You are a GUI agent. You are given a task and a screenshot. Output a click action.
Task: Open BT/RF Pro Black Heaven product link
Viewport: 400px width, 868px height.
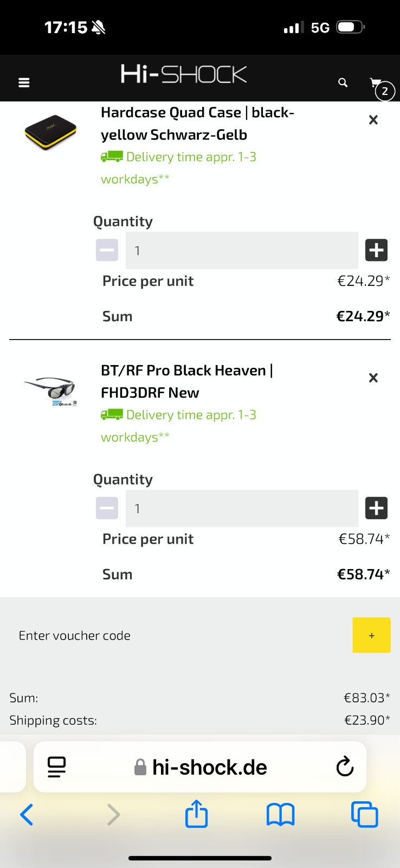coord(187,381)
